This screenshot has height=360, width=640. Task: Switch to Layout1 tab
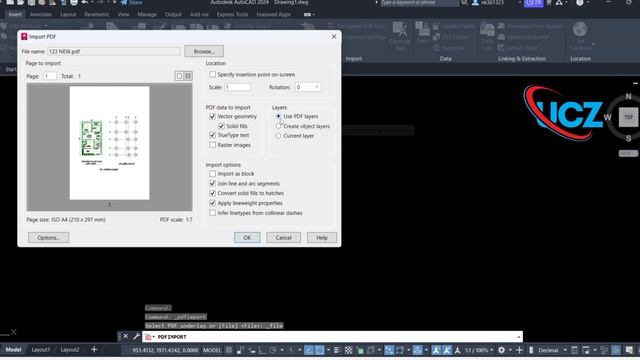coord(41,349)
